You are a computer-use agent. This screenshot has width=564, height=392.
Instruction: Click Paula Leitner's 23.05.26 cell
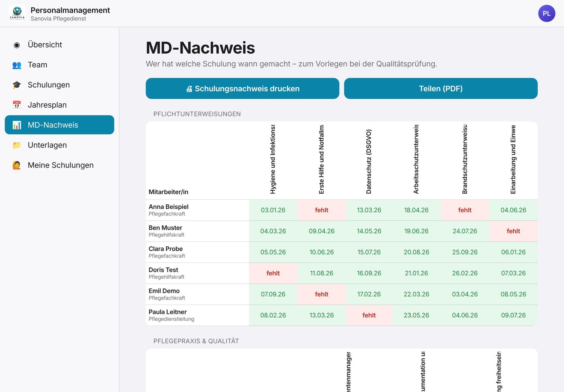pos(416,316)
